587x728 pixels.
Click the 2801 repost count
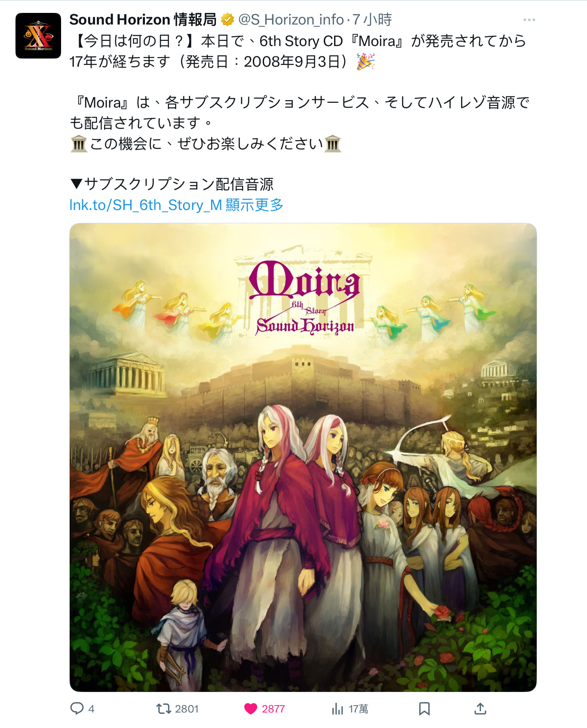187,709
